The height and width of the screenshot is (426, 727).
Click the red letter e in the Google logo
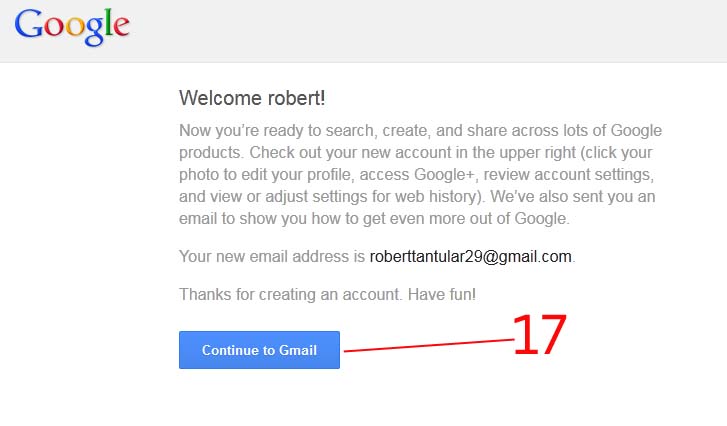tap(121, 25)
